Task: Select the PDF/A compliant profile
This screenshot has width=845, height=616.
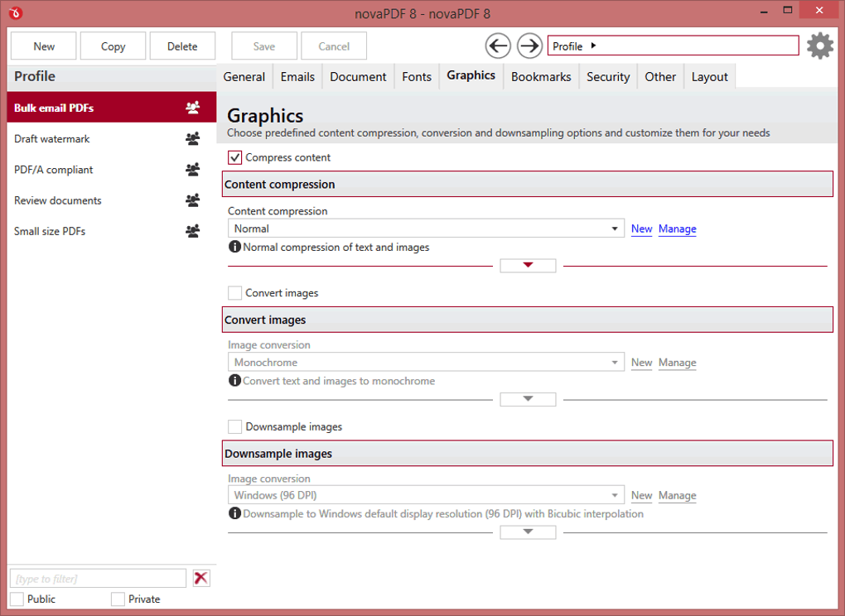Action: point(112,170)
